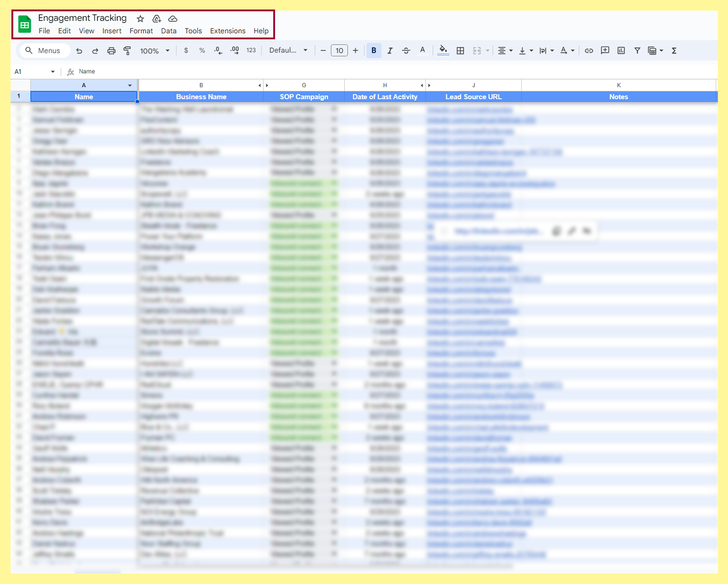The height and width of the screenshot is (584, 728).
Task: Open the Edit menu
Action: pos(65,31)
